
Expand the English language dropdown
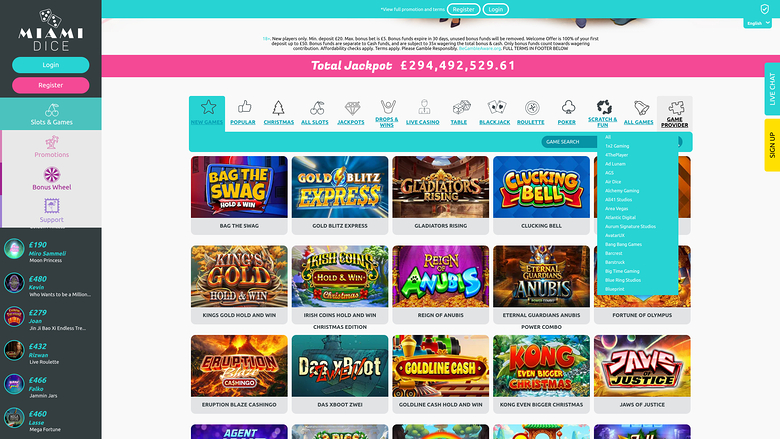click(x=758, y=23)
